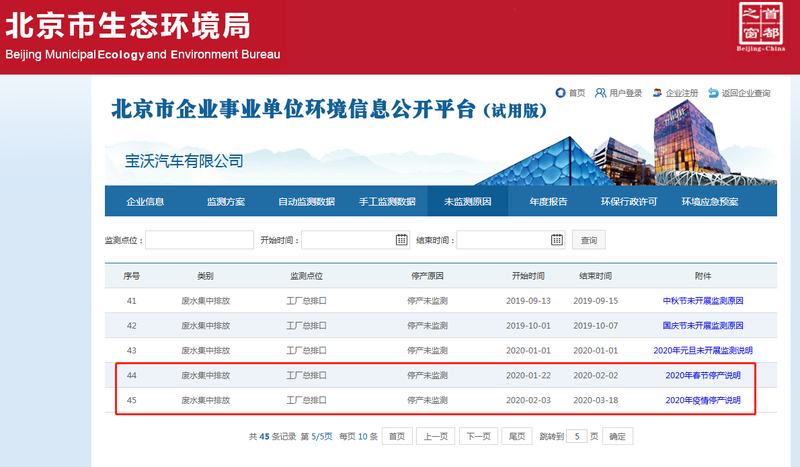Switch to the 企业信息 tab
Screen dimensions: 800x467
pyautogui.click(x=145, y=202)
